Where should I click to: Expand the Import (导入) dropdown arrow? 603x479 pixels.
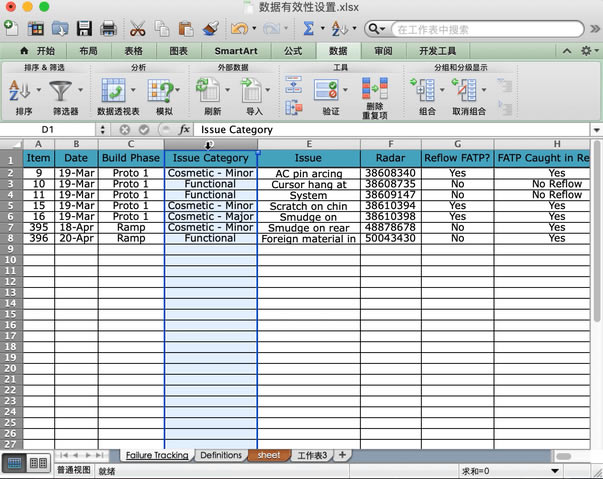pos(271,91)
